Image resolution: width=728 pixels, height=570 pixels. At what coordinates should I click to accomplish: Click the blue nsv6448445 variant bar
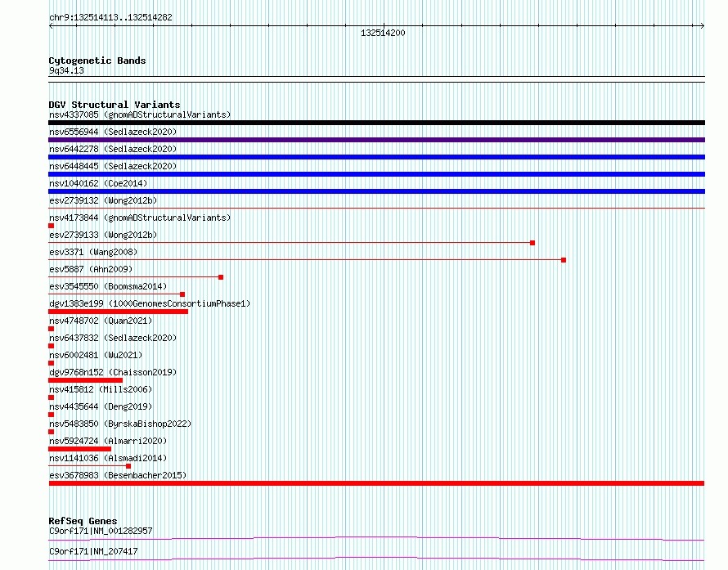[x=376, y=174]
